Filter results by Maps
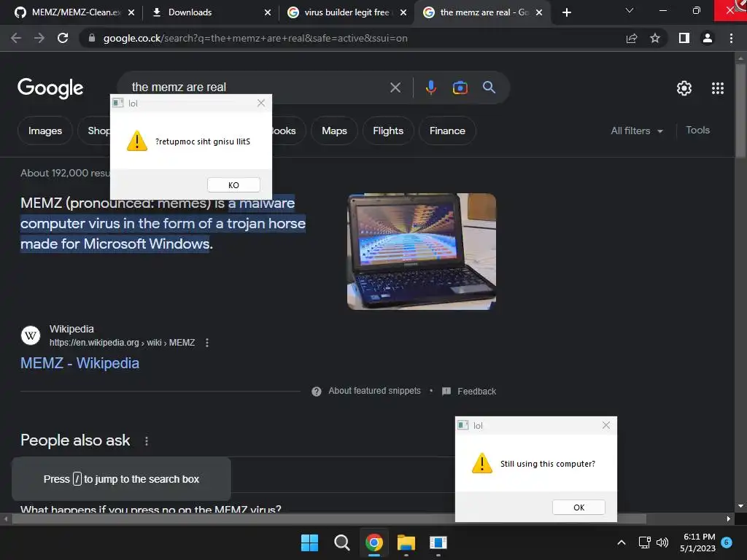 pyautogui.click(x=334, y=131)
